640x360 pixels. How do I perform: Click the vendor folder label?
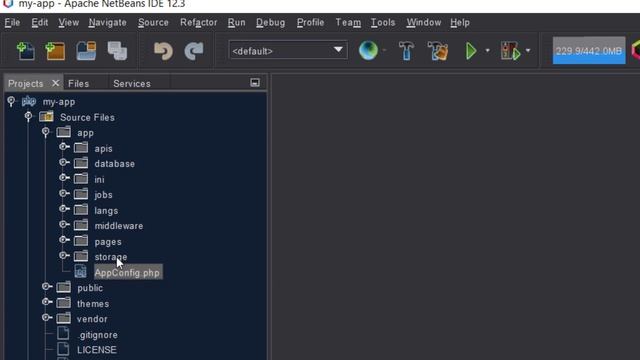click(92, 319)
